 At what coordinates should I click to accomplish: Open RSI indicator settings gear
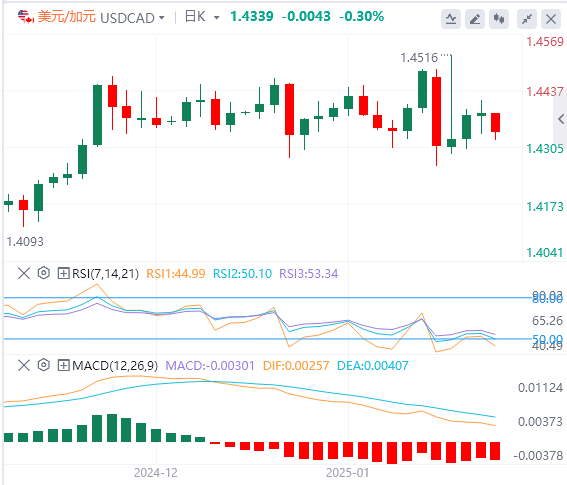coord(43,273)
